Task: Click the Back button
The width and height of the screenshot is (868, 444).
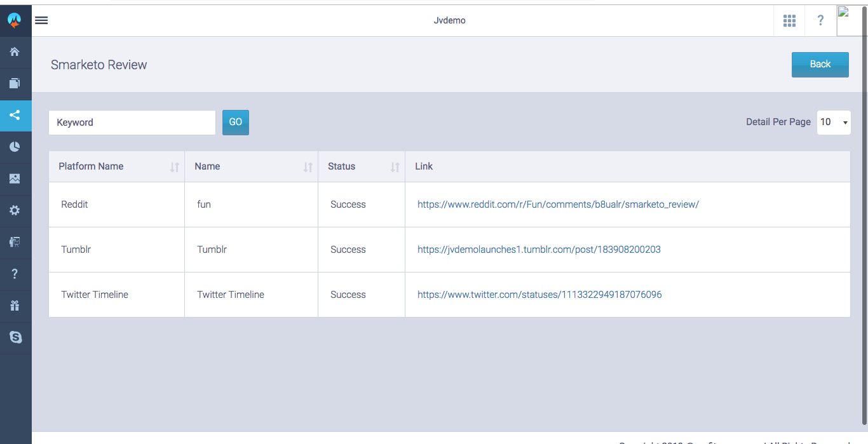Action: (820, 65)
